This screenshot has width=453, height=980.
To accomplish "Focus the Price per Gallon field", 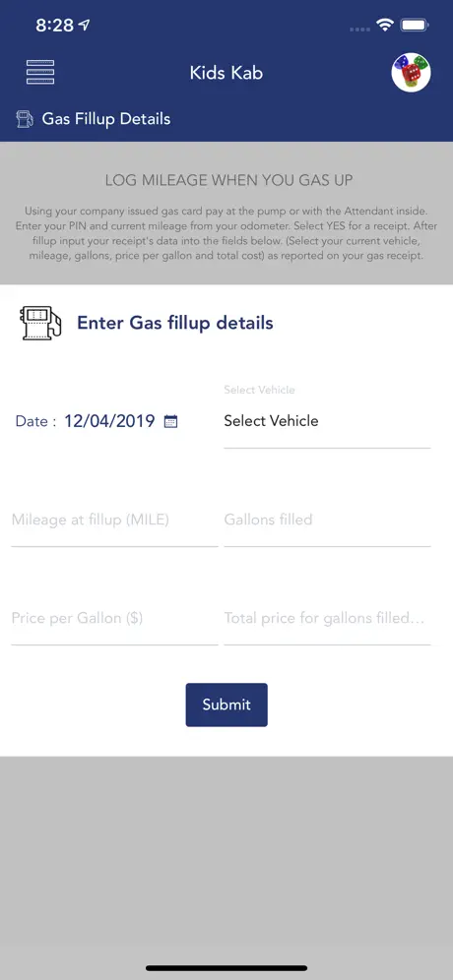I will pyautogui.click(x=114, y=619).
